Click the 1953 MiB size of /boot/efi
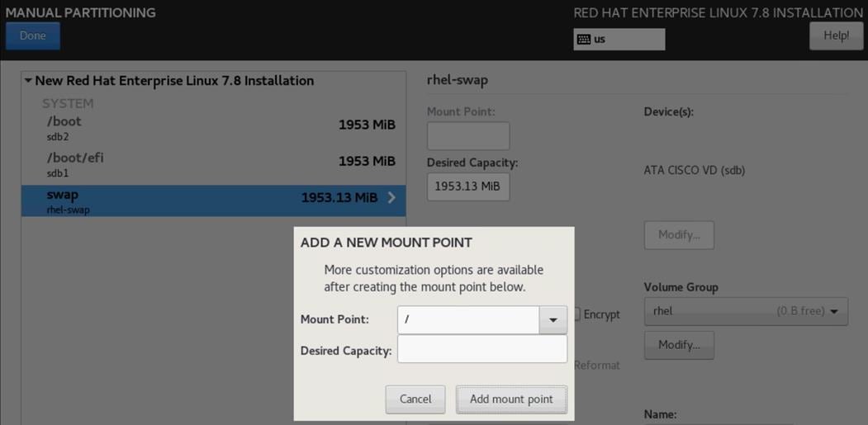This screenshot has height=425, width=868. pos(367,162)
